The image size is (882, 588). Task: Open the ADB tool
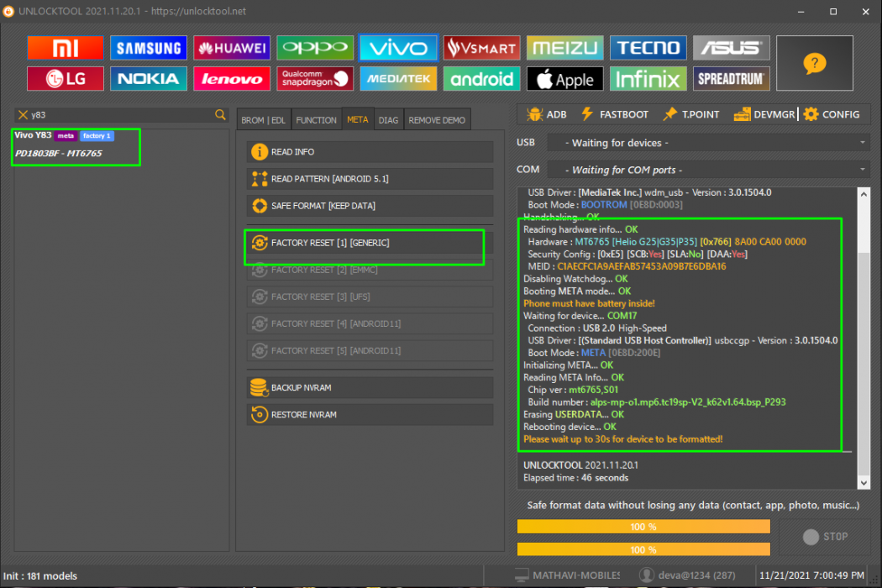(x=547, y=114)
